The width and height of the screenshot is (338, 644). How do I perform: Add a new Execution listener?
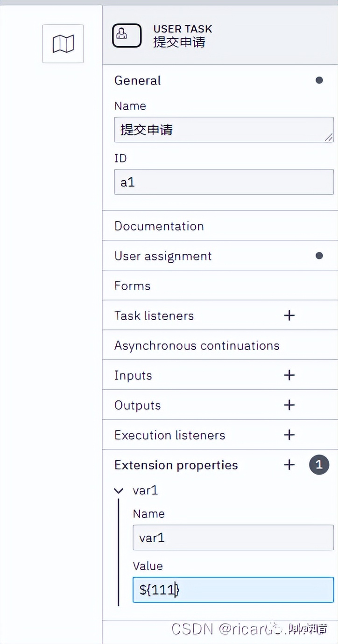click(x=289, y=435)
